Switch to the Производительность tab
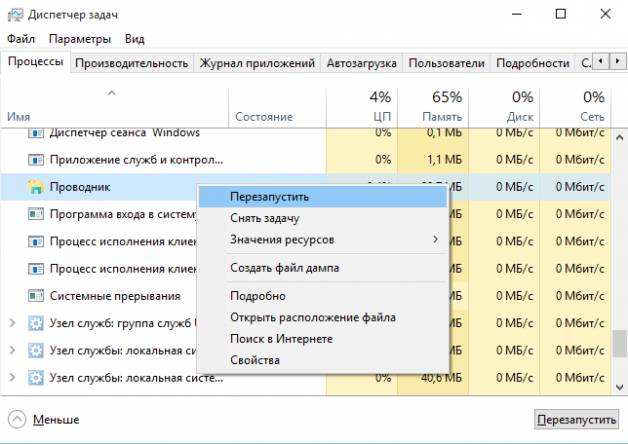 (x=131, y=63)
